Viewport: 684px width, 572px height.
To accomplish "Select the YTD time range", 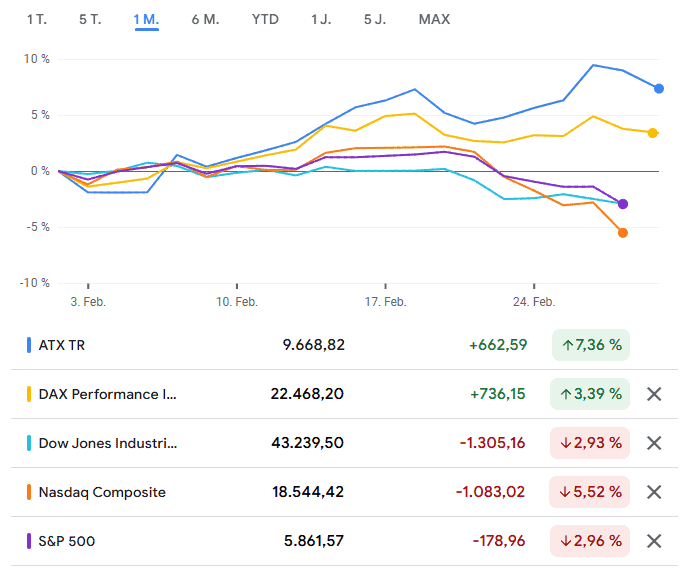I will (265, 20).
